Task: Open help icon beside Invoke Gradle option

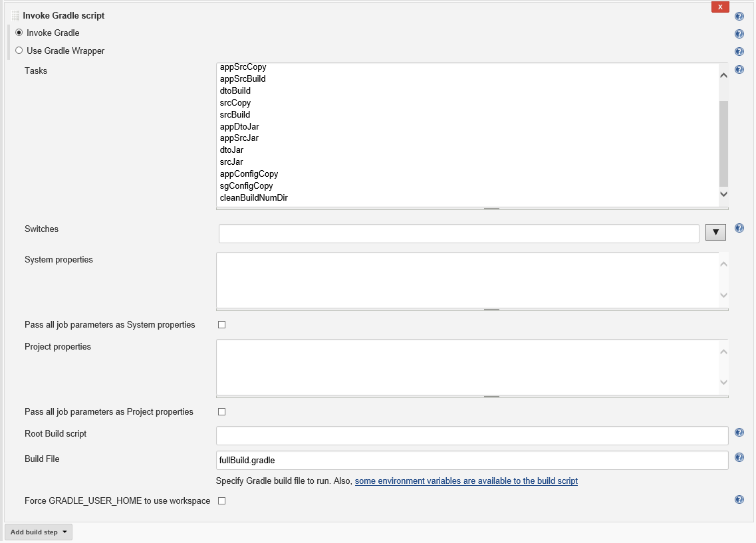Action: click(x=739, y=34)
